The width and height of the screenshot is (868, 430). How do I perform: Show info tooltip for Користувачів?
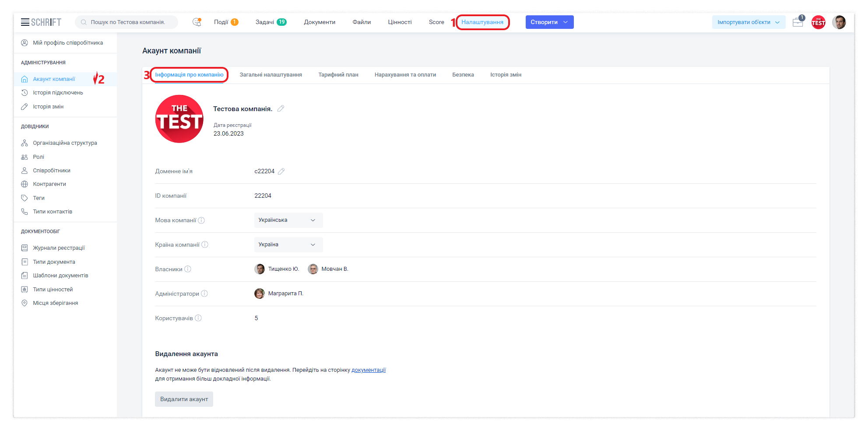198,318
